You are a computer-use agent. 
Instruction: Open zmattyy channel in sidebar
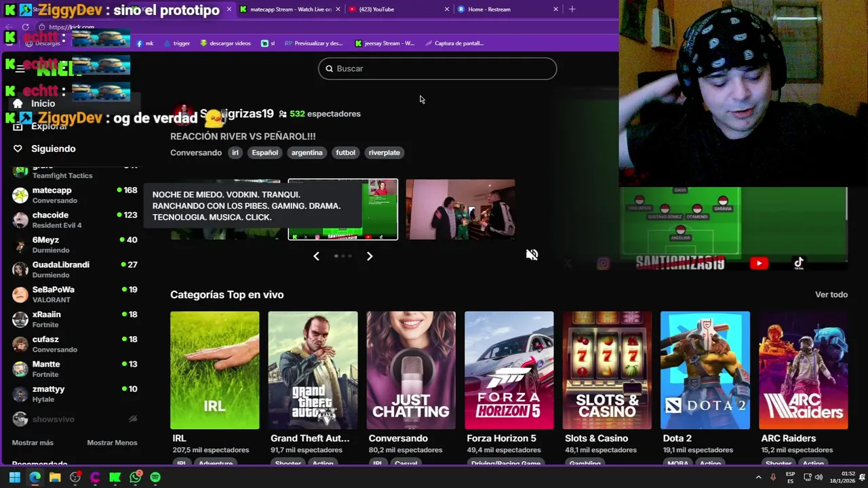[x=75, y=394]
